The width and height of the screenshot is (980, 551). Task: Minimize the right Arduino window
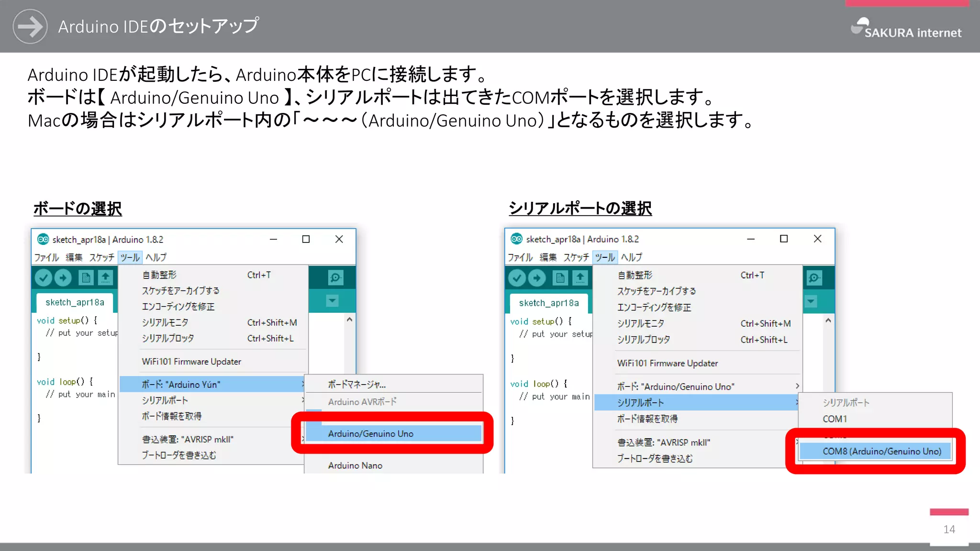pyautogui.click(x=751, y=239)
